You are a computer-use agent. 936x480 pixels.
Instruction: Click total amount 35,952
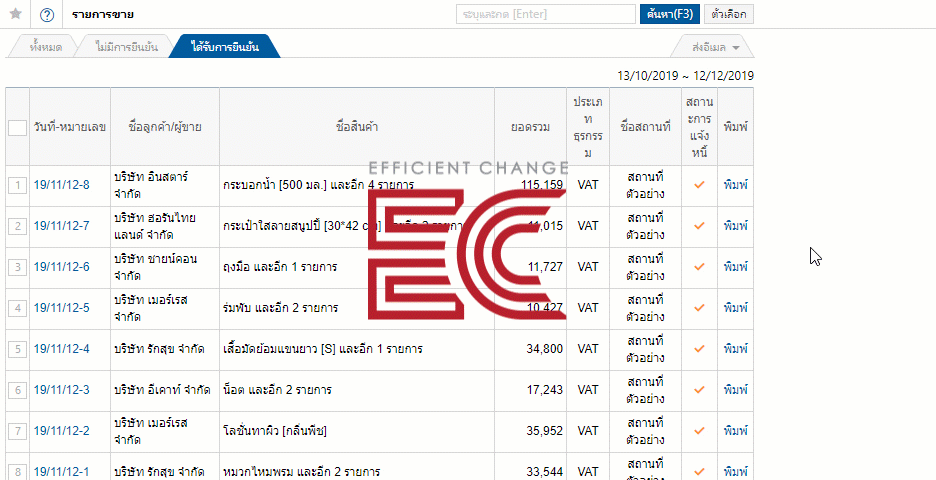point(544,430)
